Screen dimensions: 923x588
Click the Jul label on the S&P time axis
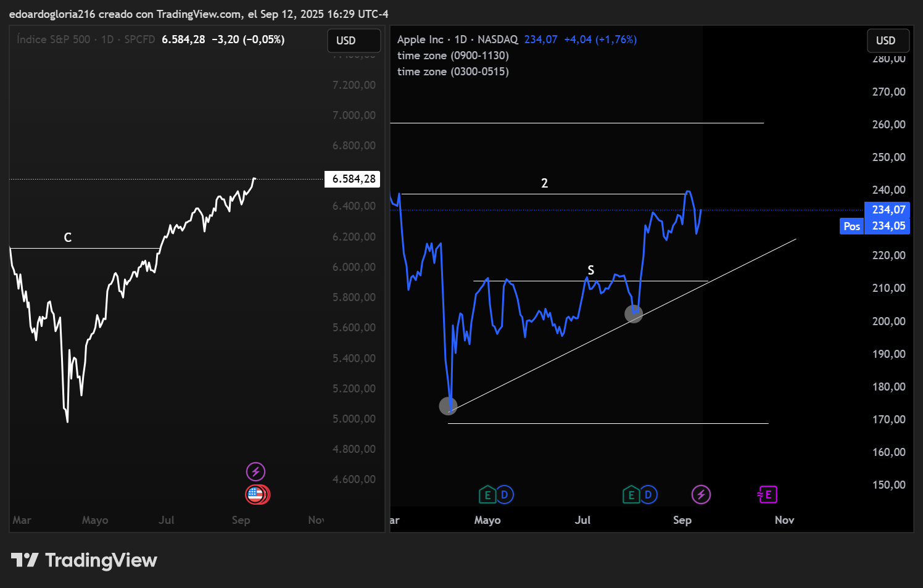pos(166,520)
